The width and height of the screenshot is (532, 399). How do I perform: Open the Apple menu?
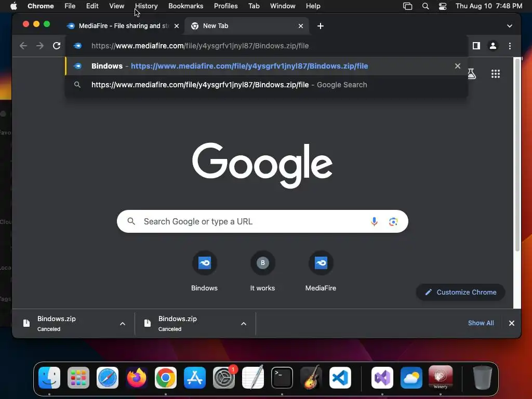(x=14, y=6)
